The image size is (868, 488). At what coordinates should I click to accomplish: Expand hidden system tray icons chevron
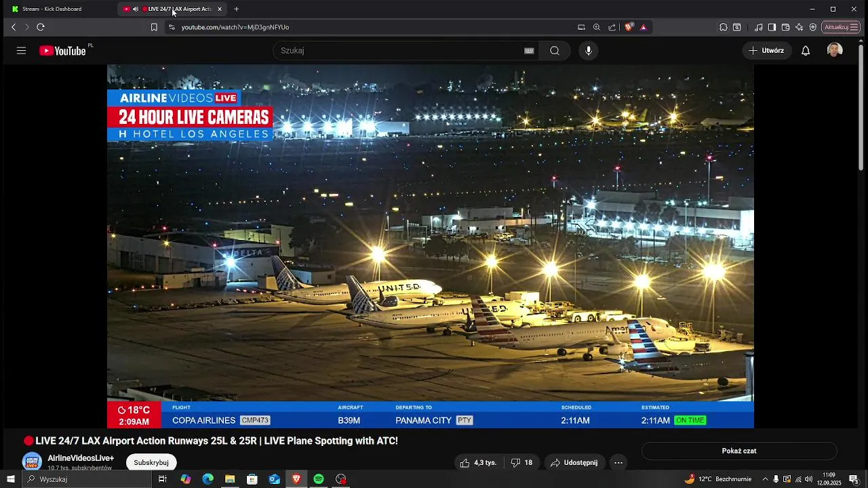766,479
